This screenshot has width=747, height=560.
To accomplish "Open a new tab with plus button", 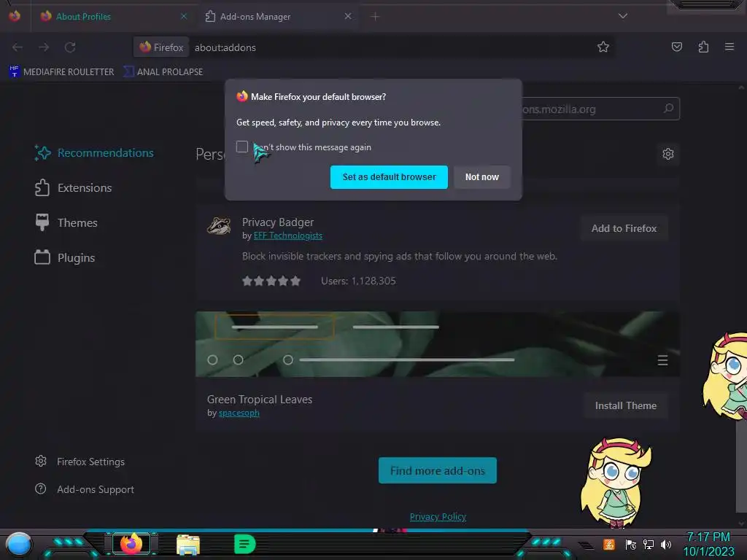I will pos(375,17).
